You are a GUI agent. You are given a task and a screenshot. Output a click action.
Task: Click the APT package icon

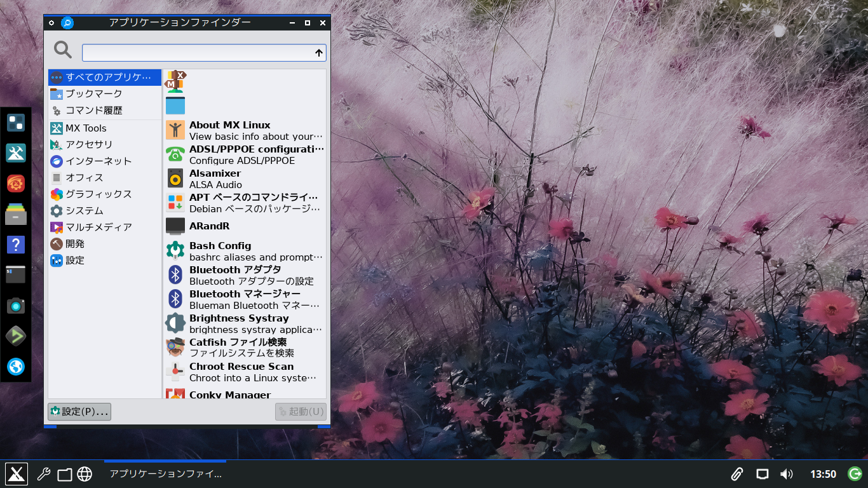pos(175,203)
